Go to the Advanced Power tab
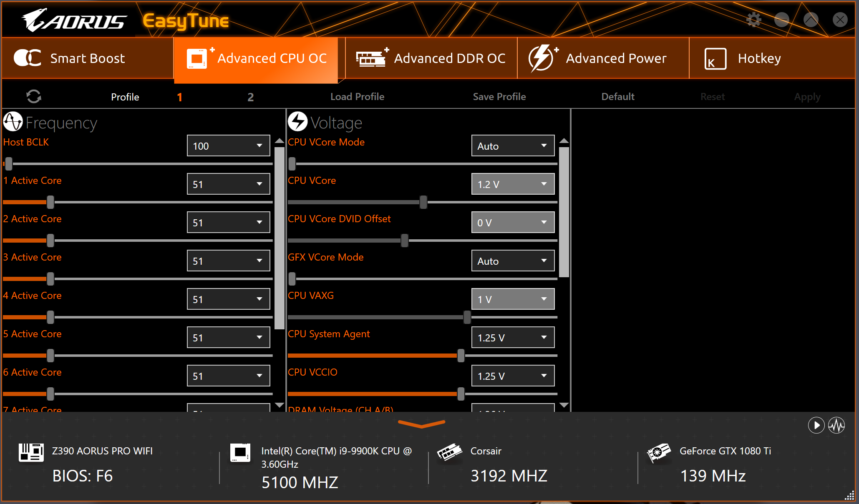859x504 pixels. pos(603,58)
